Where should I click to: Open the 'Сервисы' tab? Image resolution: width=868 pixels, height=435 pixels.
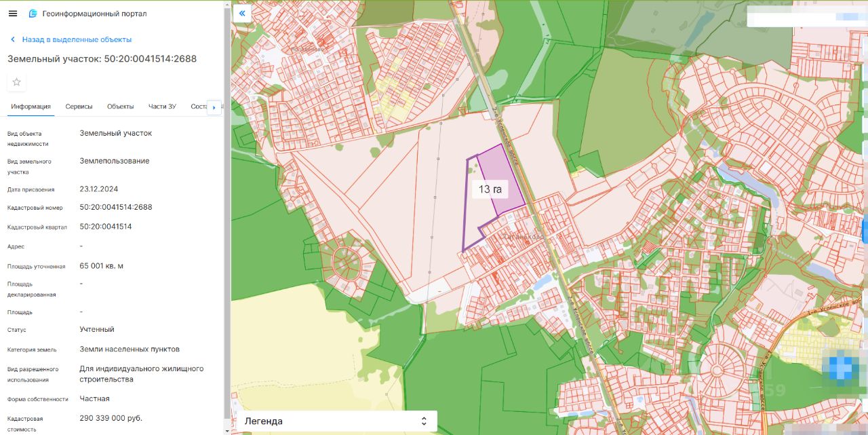tap(79, 107)
